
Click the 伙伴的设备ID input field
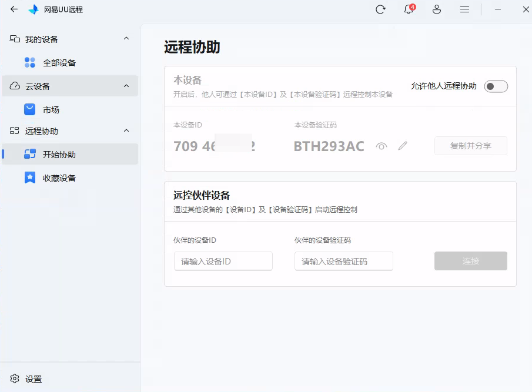click(x=223, y=261)
